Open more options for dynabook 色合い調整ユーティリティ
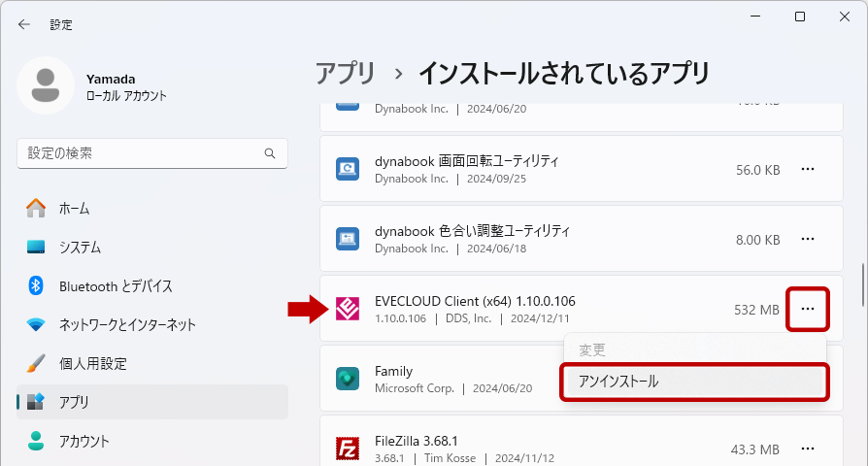 coord(808,239)
